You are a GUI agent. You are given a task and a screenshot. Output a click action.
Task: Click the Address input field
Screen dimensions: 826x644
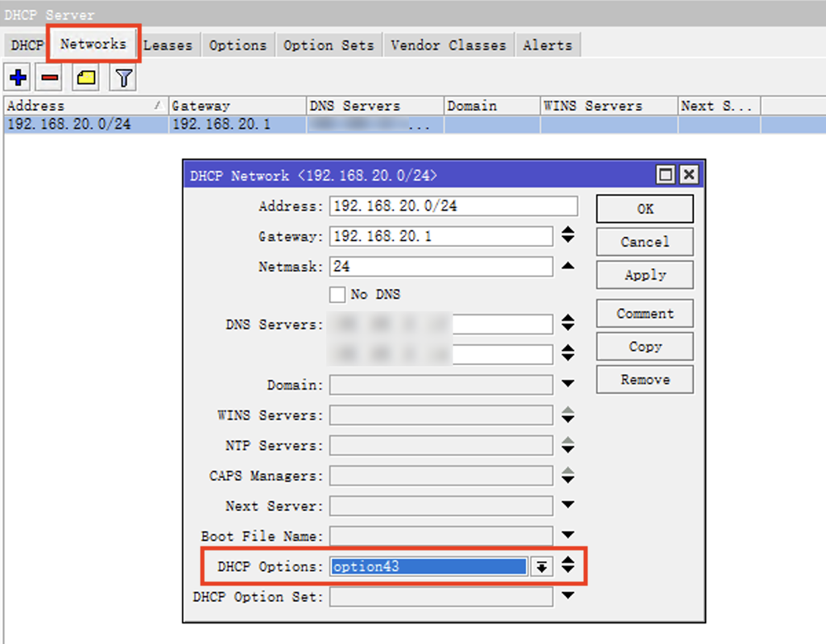[x=453, y=206]
